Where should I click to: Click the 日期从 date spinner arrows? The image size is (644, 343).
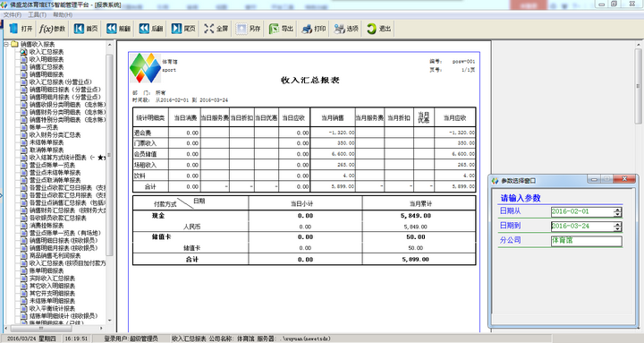618,212
